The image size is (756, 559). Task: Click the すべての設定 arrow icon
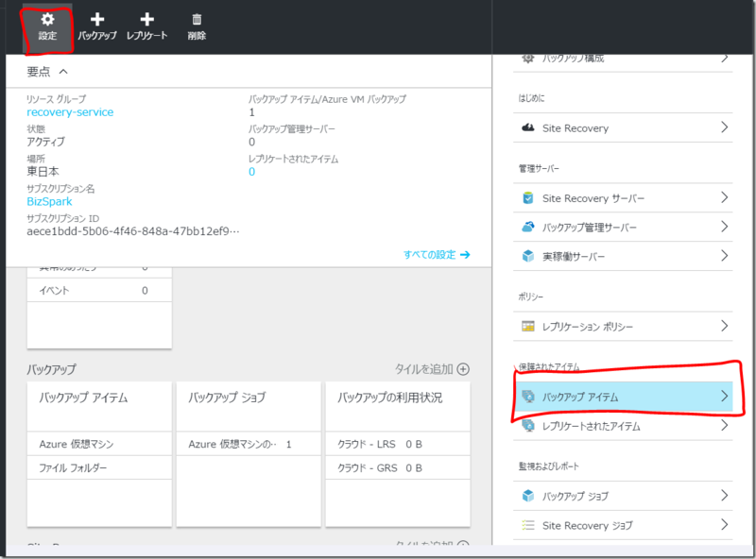[465, 254]
